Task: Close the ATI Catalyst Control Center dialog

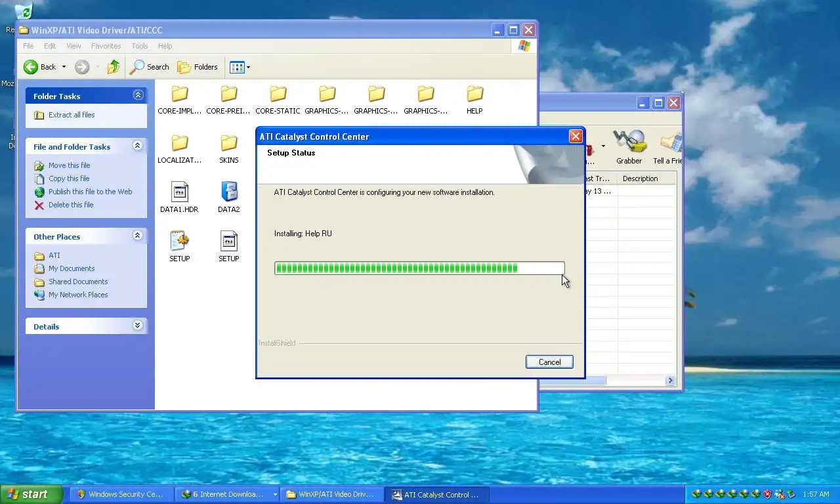Action: 576,136
